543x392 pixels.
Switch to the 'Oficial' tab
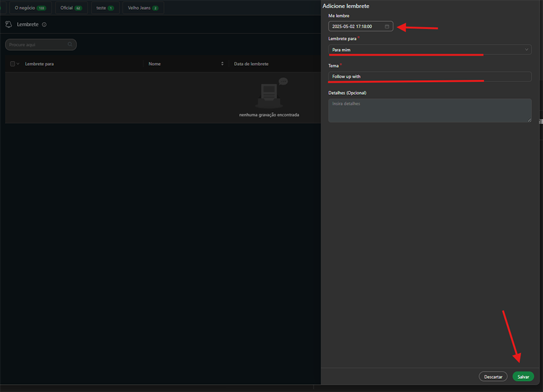click(71, 8)
